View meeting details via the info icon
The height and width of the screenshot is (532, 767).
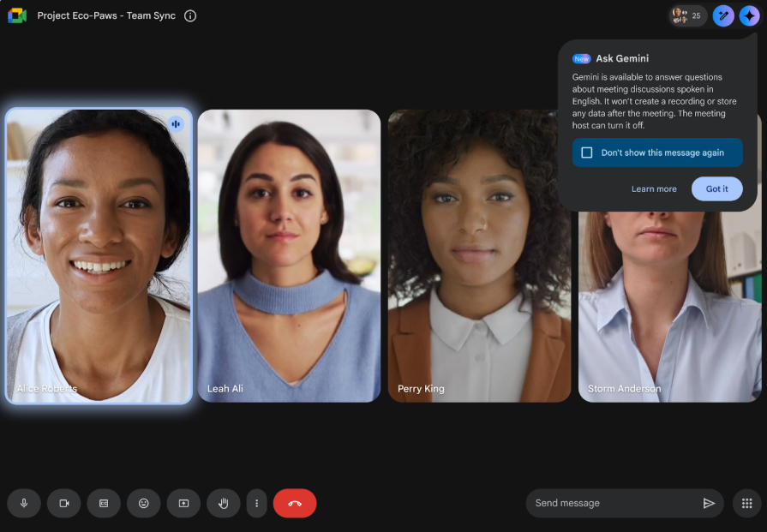point(189,15)
